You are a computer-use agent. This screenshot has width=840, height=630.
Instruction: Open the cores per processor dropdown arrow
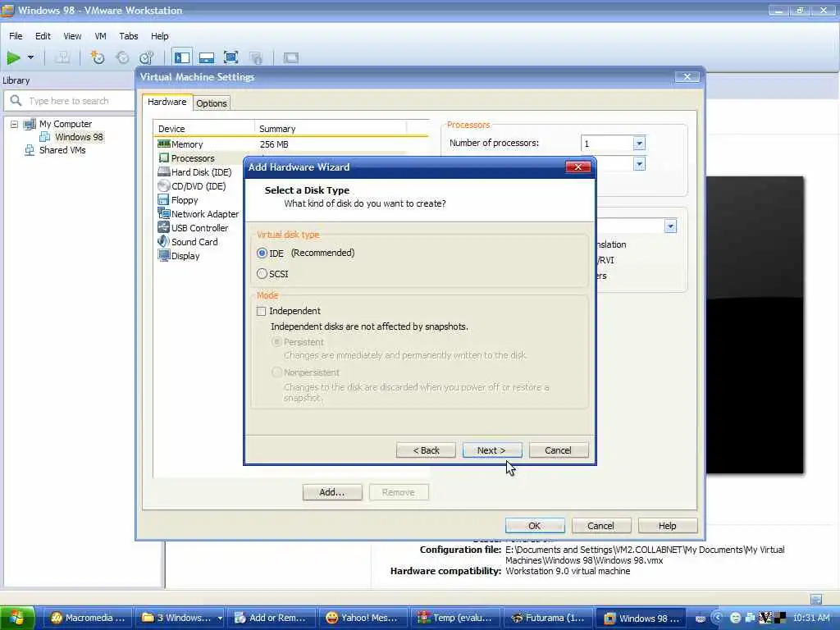(639, 164)
